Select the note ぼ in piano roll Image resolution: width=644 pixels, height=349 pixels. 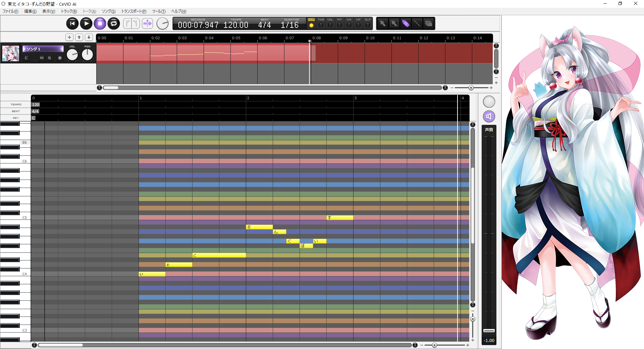pyautogui.click(x=306, y=246)
